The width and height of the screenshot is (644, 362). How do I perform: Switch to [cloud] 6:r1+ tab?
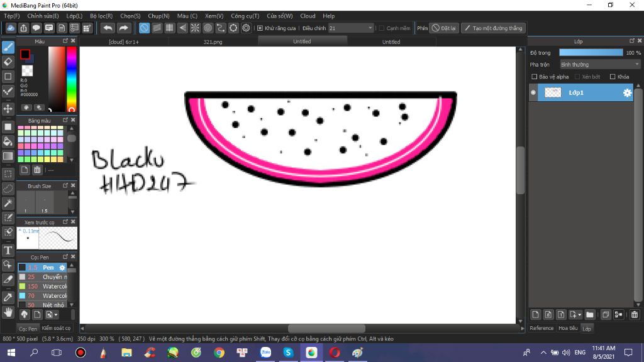click(124, 42)
